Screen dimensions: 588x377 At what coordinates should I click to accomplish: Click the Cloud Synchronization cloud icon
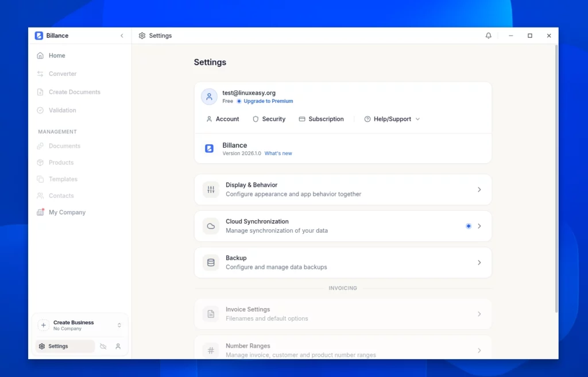point(211,226)
